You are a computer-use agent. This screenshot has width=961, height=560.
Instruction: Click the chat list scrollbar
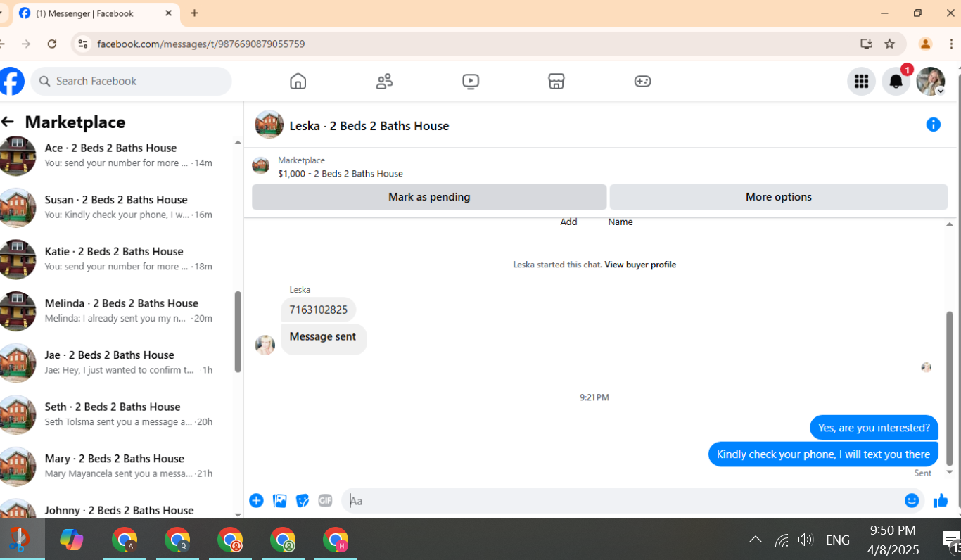(x=238, y=332)
